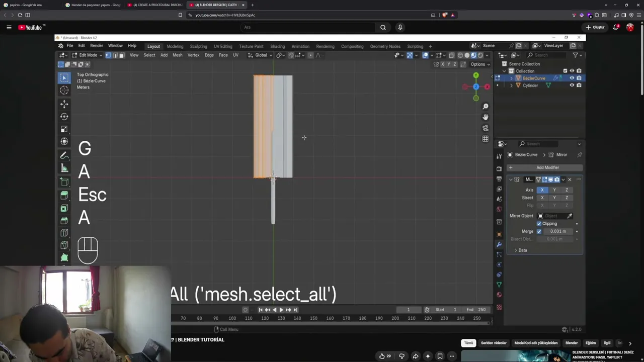Switch to face select mode
The width and height of the screenshot is (644, 362).
click(x=121, y=55)
